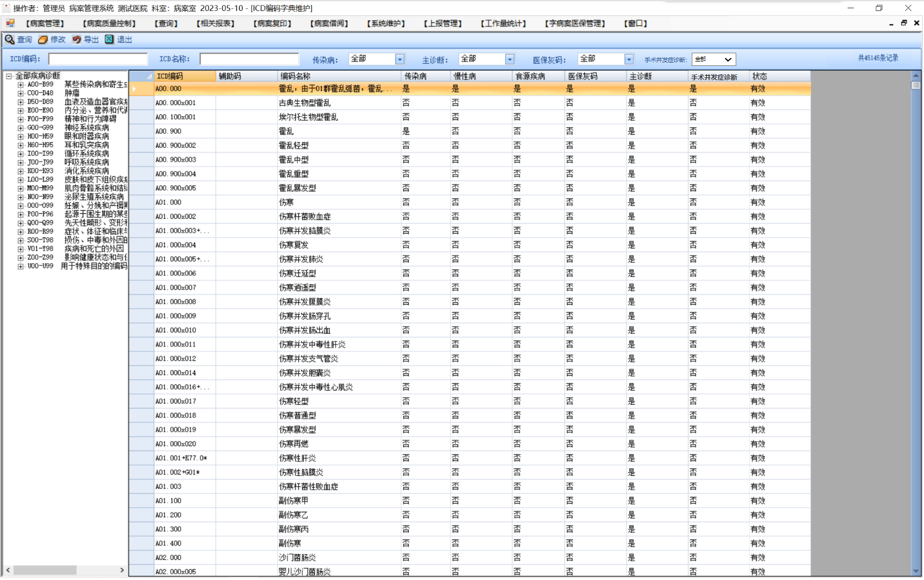Screen dimensions: 924x580
Task: Click the 编码名称 column header
Action: pyautogui.click(x=339, y=76)
